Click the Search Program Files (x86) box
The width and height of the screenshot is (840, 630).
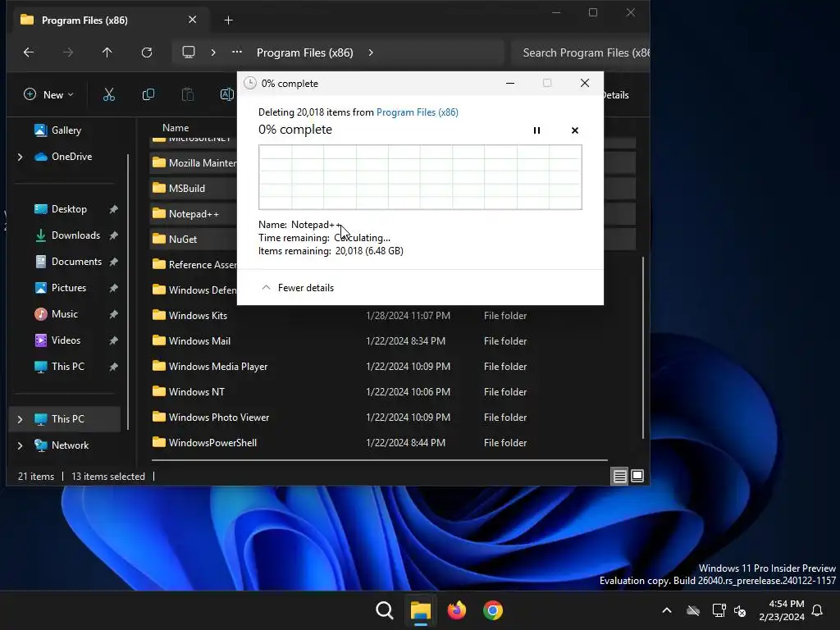click(x=581, y=52)
